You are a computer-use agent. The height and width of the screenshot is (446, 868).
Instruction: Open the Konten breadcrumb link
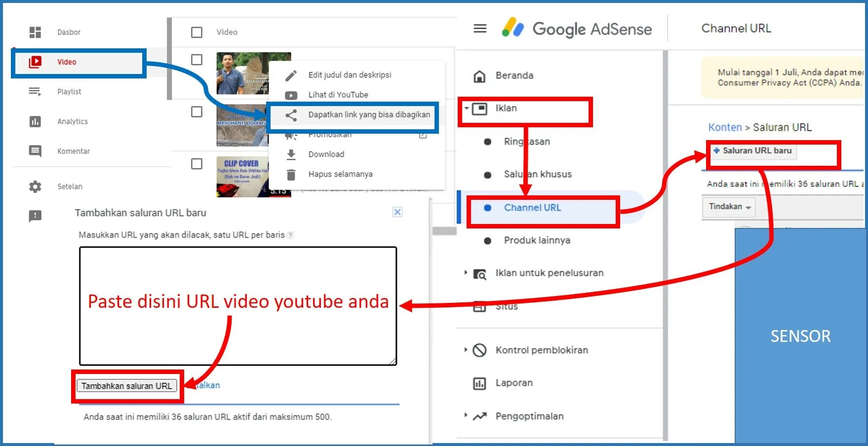tap(725, 127)
